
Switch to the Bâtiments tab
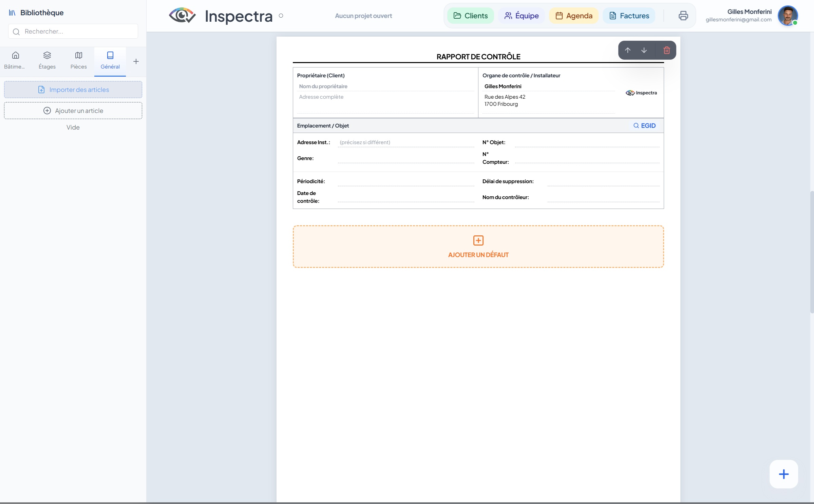tap(15, 60)
